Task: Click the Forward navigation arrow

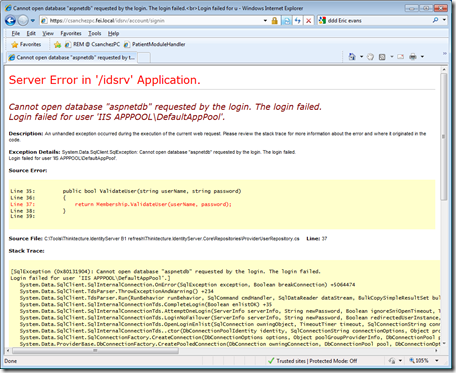Action: [23, 21]
